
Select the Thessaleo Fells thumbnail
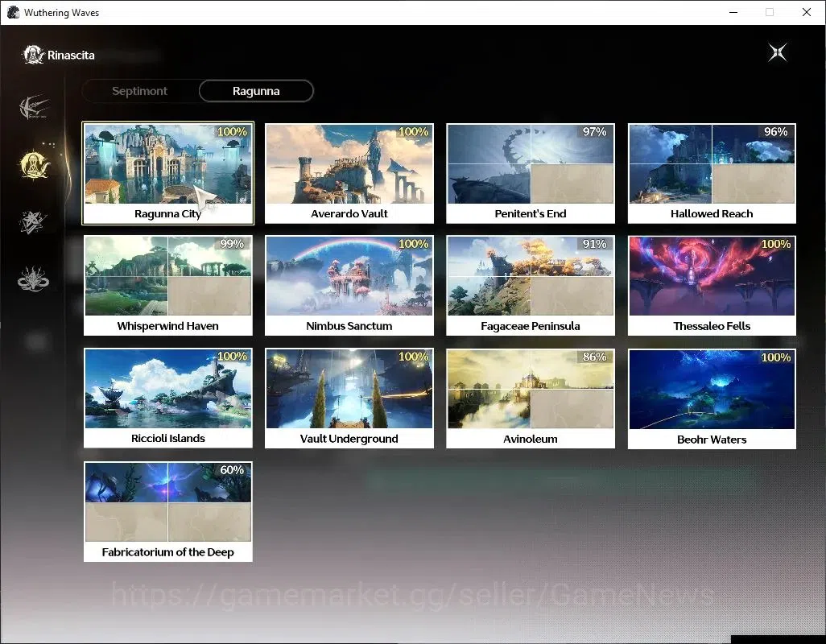tap(712, 276)
